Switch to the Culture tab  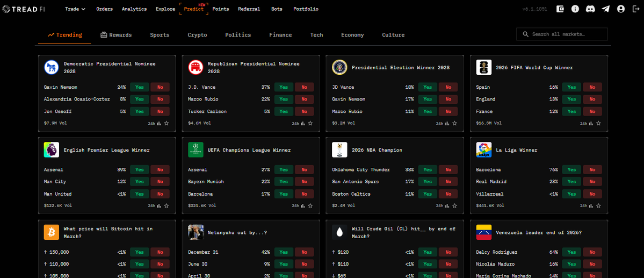[393, 35]
